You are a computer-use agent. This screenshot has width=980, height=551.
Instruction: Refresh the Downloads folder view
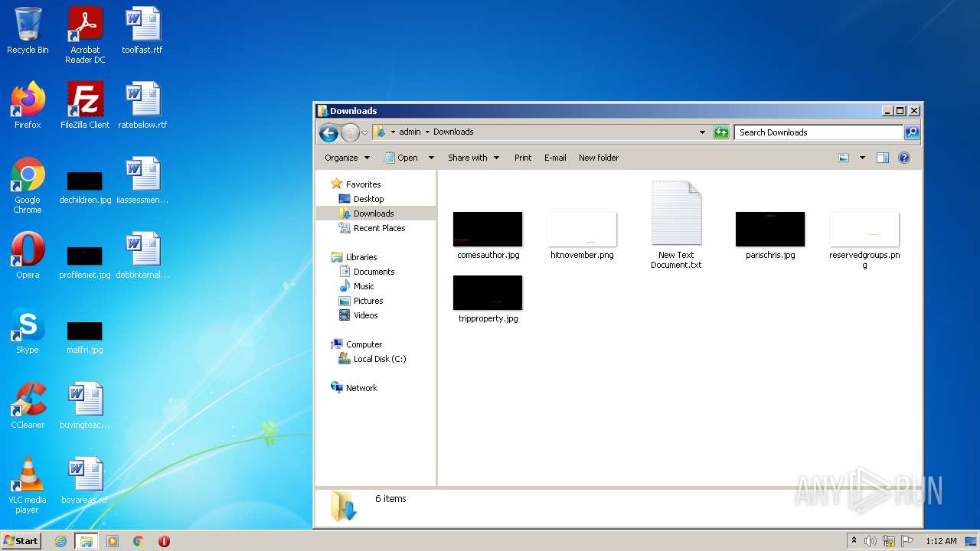[721, 132]
